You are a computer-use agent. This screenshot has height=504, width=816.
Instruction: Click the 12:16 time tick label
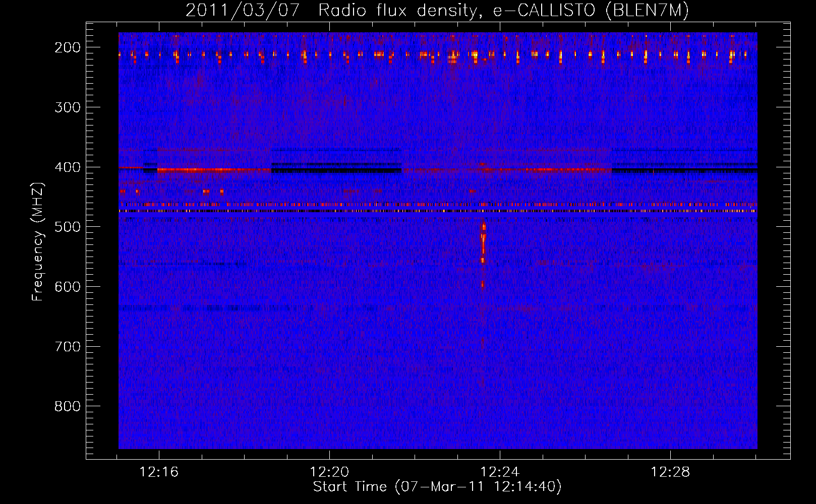point(159,472)
